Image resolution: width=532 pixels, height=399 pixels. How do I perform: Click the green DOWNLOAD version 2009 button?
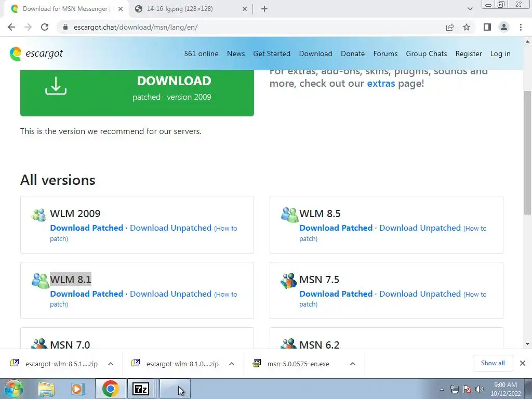(137, 93)
